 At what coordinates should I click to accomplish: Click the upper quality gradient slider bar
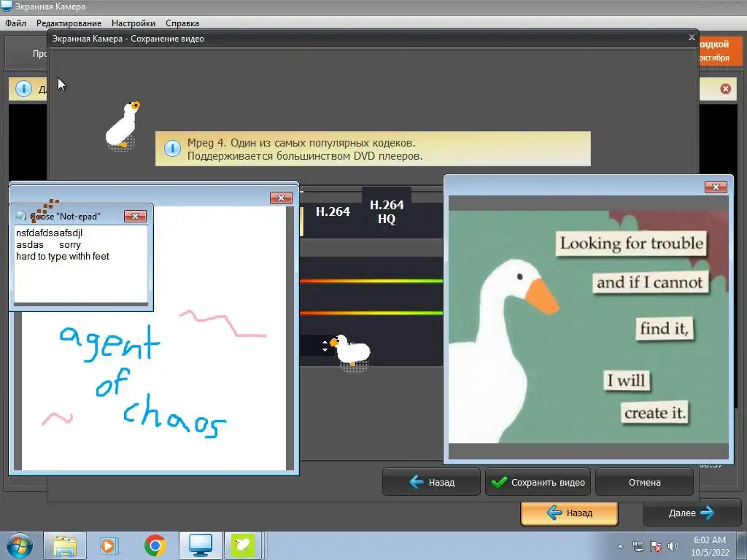[371, 281]
